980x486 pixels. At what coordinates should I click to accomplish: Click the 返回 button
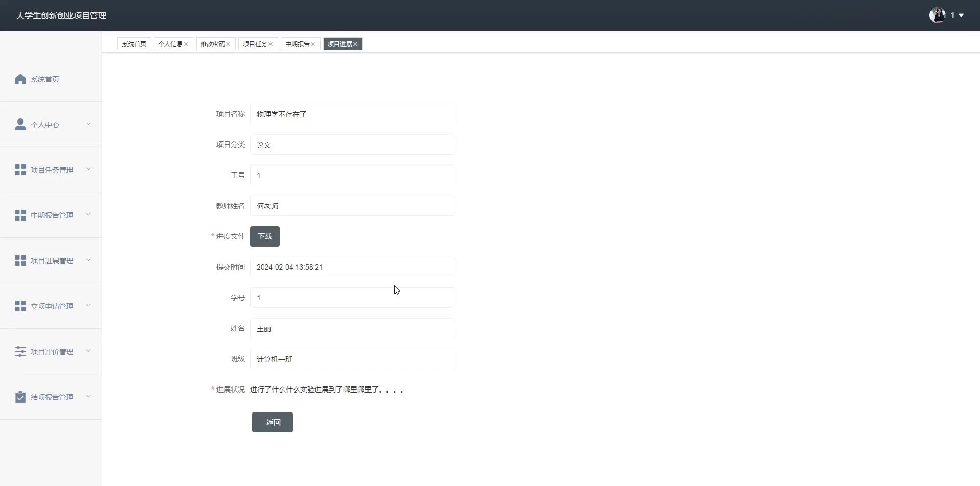point(273,422)
